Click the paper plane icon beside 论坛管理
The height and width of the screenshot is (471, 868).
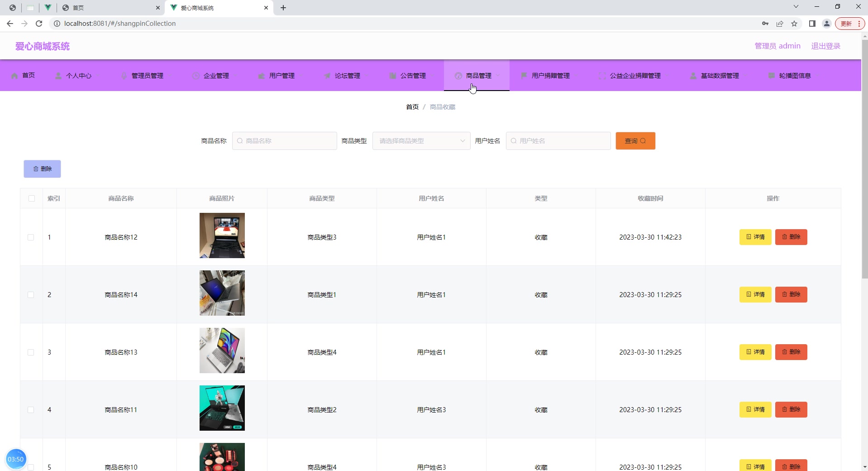(x=327, y=76)
